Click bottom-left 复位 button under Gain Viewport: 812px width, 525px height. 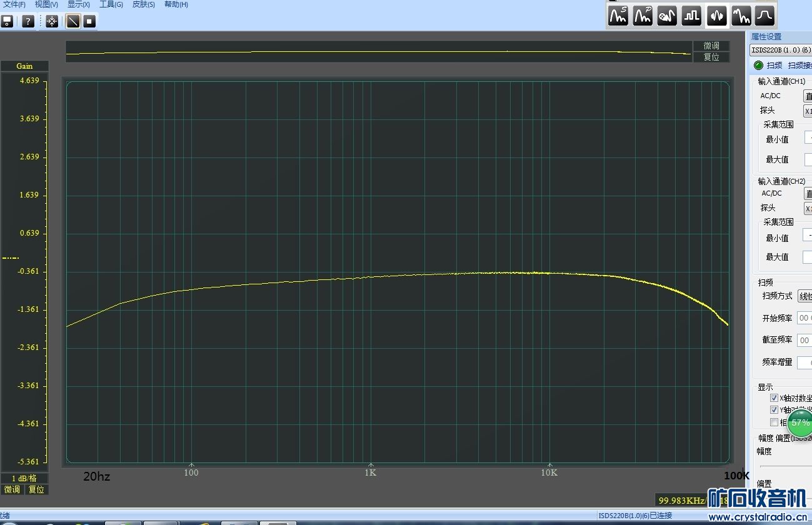click(x=36, y=489)
